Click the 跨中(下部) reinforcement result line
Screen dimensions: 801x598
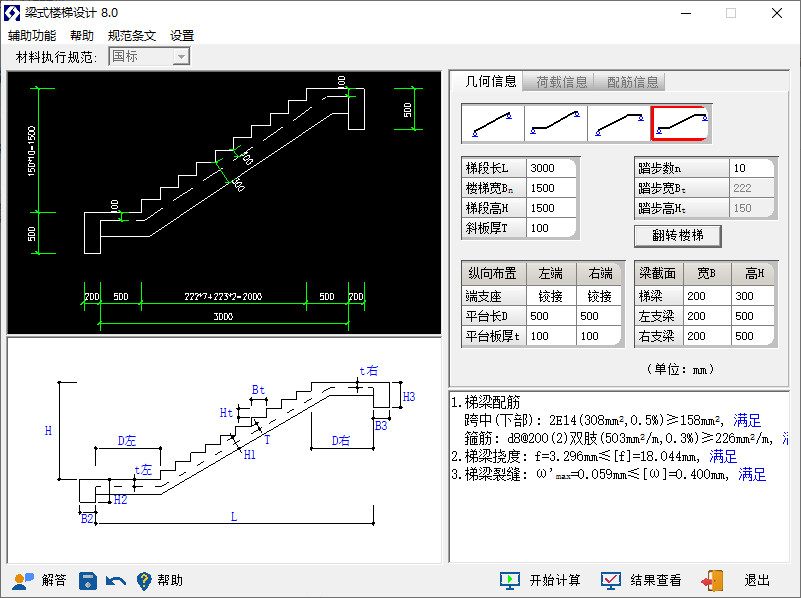(612, 420)
